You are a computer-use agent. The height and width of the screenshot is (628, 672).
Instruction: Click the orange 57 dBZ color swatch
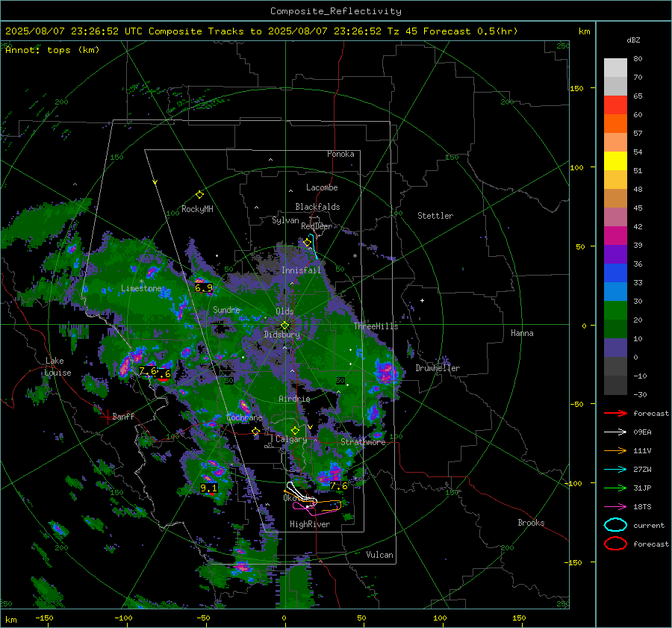coord(615,123)
